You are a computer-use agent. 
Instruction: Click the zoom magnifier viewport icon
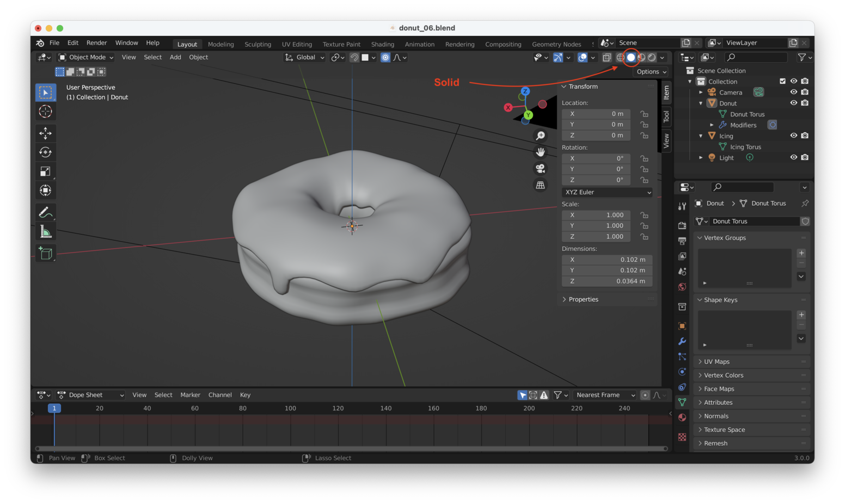540,136
